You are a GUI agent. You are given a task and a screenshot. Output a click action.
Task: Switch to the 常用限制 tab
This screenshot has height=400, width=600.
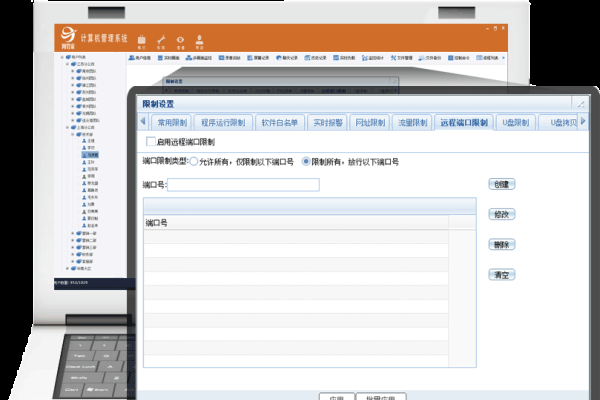168,122
